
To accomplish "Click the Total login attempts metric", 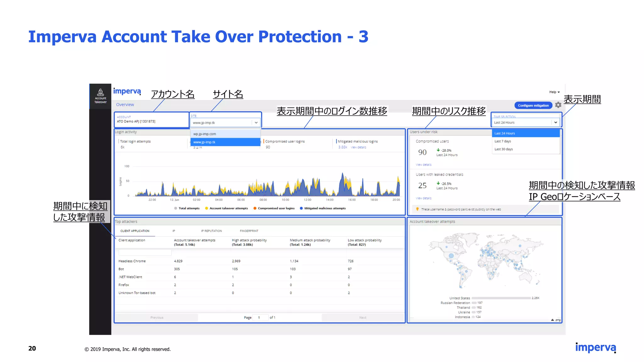I will [135, 144].
